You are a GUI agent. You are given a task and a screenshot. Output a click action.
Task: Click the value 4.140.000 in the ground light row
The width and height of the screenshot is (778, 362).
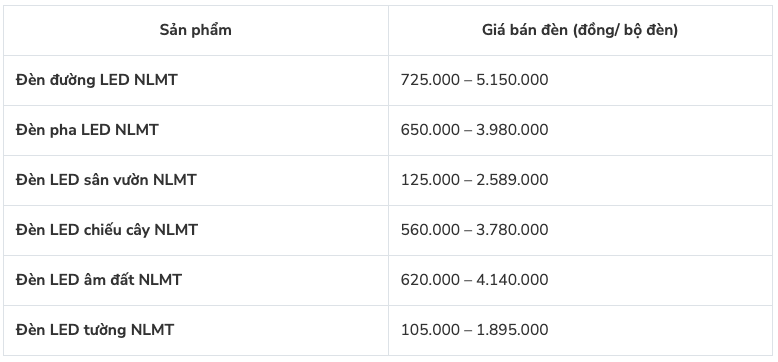pyautogui.click(x=512, y=280)
